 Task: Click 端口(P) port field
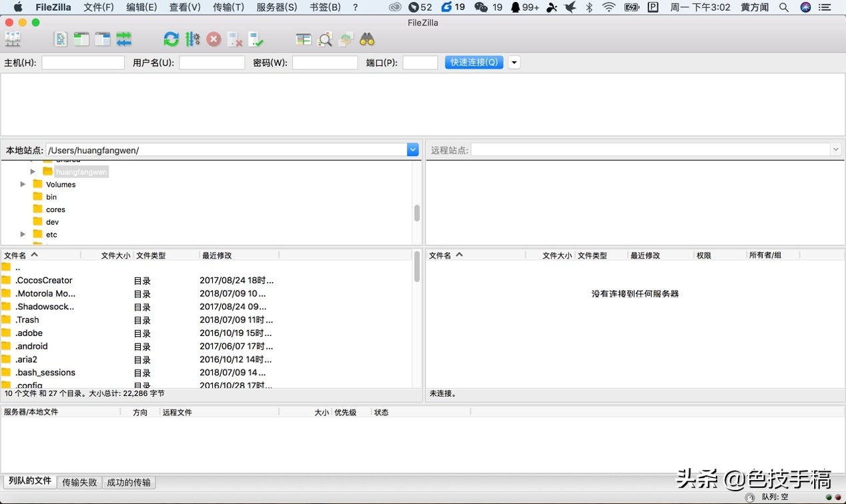point(420,62)
